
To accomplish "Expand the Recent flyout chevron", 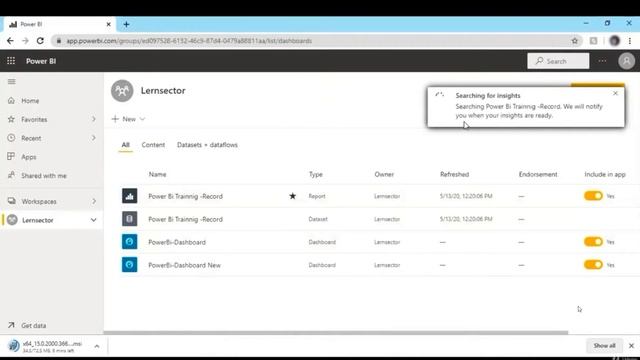I will 93,138.
